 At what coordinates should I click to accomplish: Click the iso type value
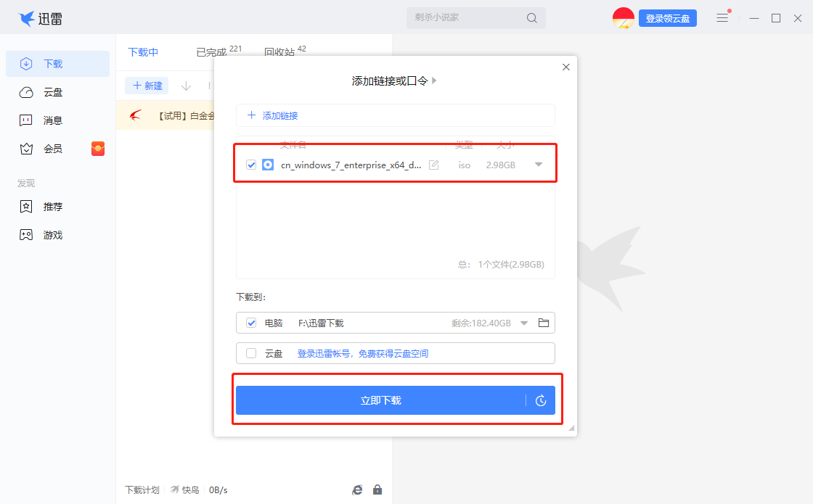pyautogui.click(x=465, y=165)
